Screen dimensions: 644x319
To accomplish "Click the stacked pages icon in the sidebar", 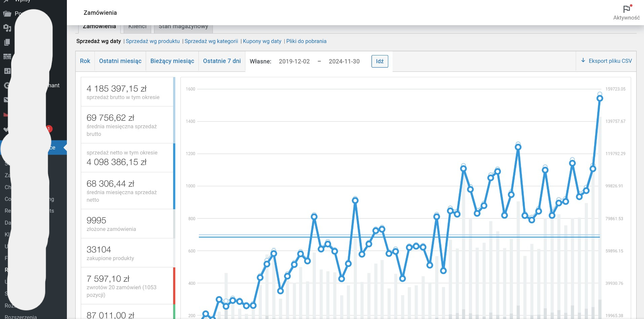I will click(7, 42).
